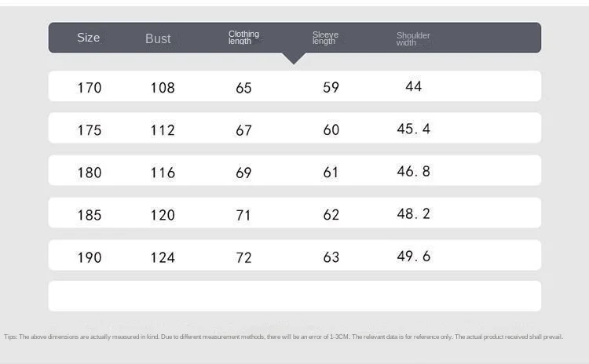Screen dimensions: 589x364
Task: Click the downward pointer under the header
Action: (294, 58)
